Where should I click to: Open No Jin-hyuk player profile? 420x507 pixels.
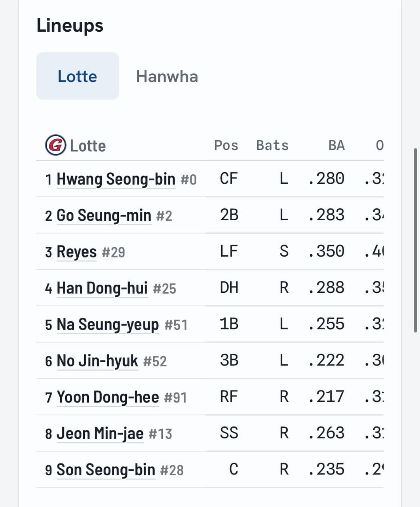(x=97, y=361)
